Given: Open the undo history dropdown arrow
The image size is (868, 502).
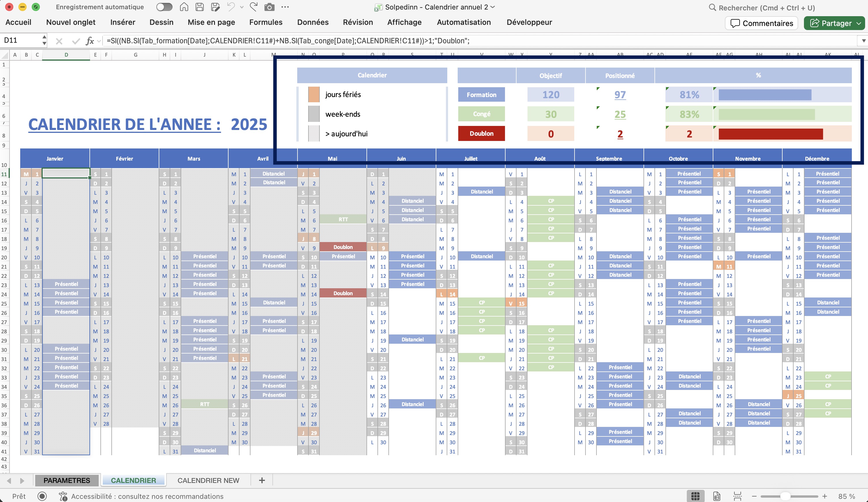Looking at the screenshot, I should (242, 7).
